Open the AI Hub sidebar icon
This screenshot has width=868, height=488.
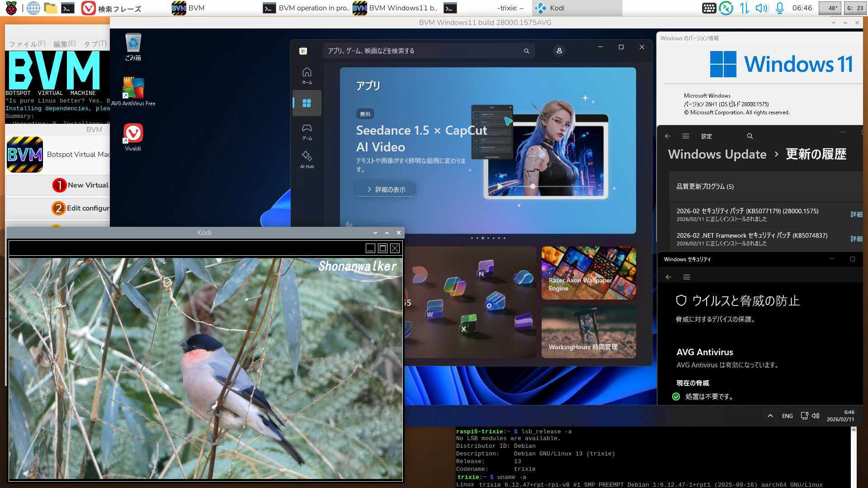point(307,159)
